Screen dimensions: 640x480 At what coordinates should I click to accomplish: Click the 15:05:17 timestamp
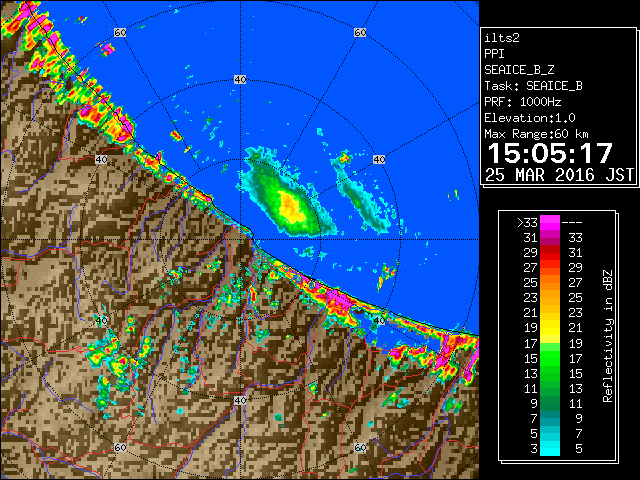pyautogui.click(x=550, y=153)
